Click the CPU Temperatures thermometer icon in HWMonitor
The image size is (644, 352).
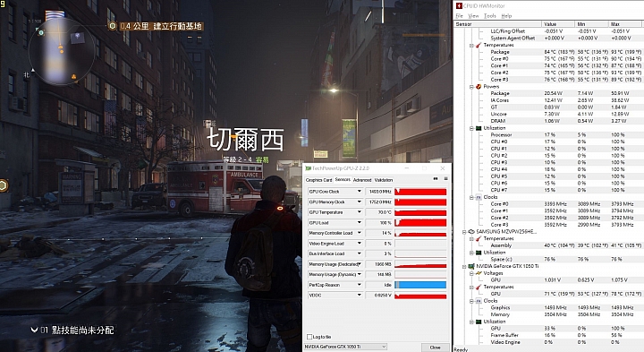[x=479, y=45]
